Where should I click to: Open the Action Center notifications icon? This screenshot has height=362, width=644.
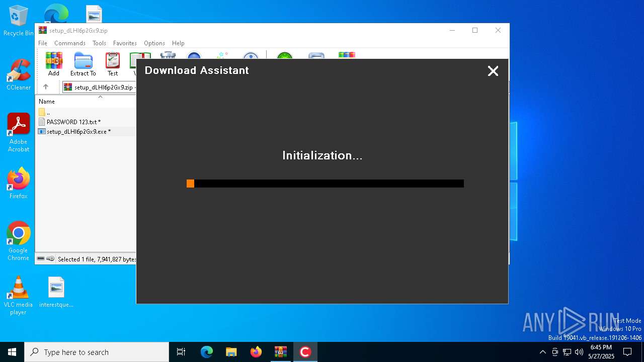(x=627, y=352)
